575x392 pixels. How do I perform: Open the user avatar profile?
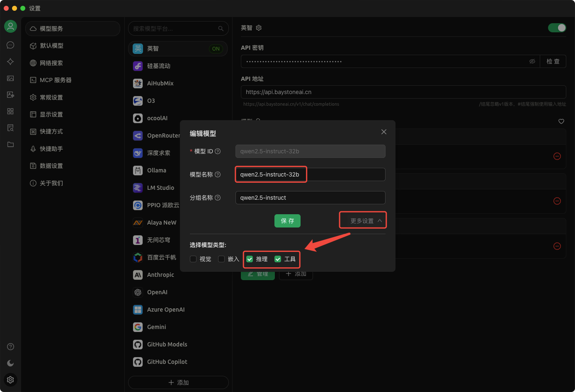tap(10, 27)
